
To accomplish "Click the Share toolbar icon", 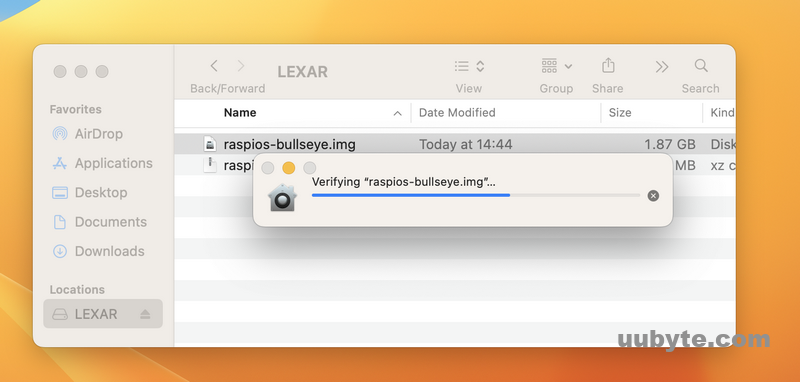I will [608, 66].
